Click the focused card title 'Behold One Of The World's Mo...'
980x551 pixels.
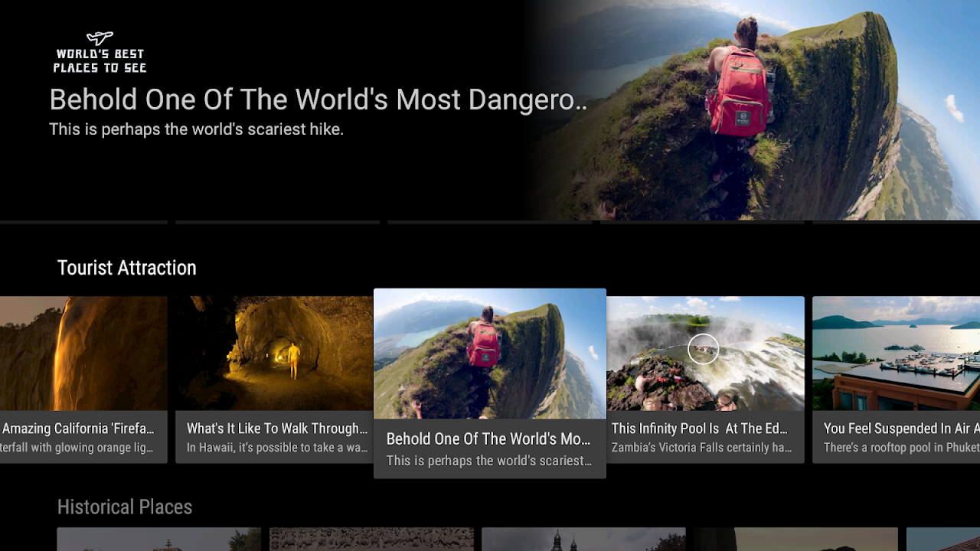488,439
